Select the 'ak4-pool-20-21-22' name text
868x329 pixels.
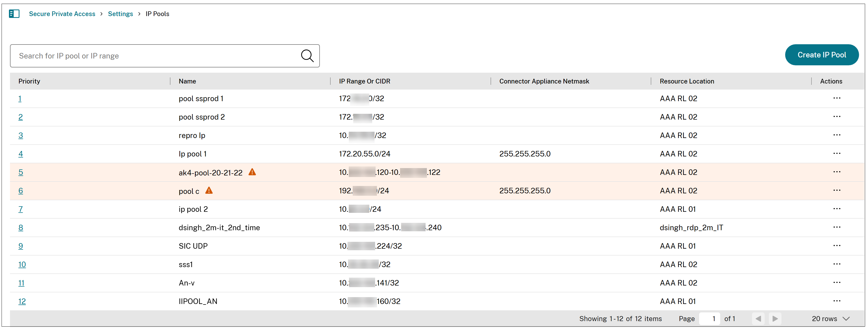211,173
